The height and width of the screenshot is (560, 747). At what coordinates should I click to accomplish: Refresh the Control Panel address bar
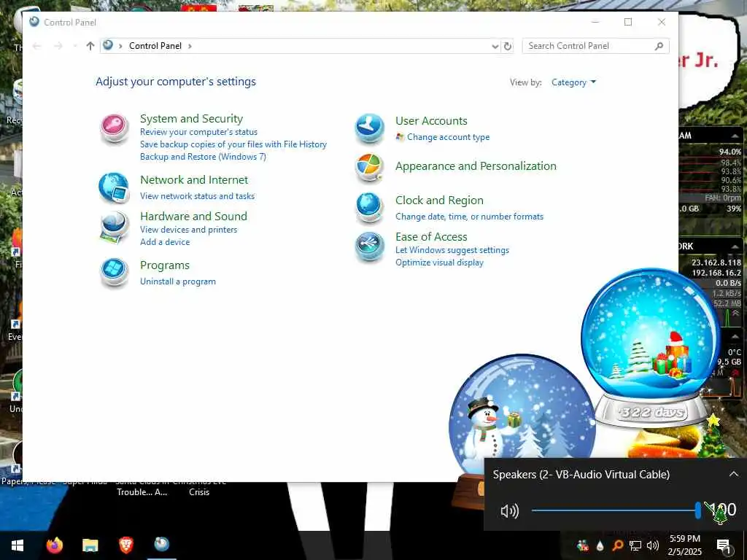tap(508, 46)
